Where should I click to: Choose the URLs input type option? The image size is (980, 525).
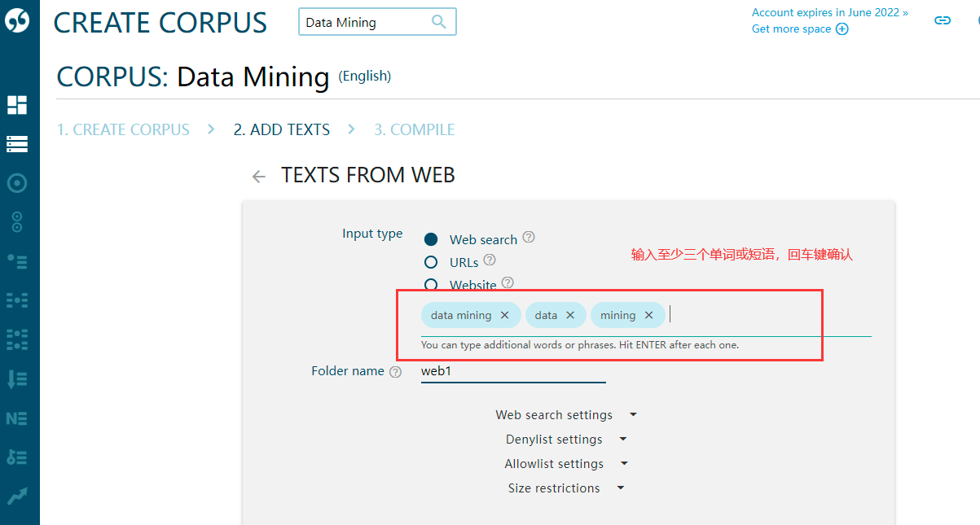click(432, 261)
